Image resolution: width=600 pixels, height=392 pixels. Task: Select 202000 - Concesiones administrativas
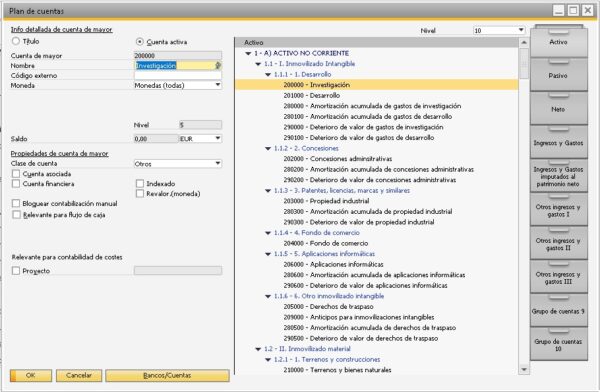[338, 159]
